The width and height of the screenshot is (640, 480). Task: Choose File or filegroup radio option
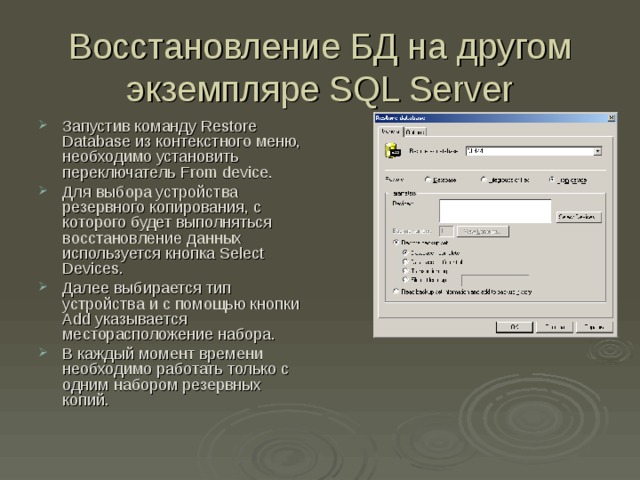(405, 280)
